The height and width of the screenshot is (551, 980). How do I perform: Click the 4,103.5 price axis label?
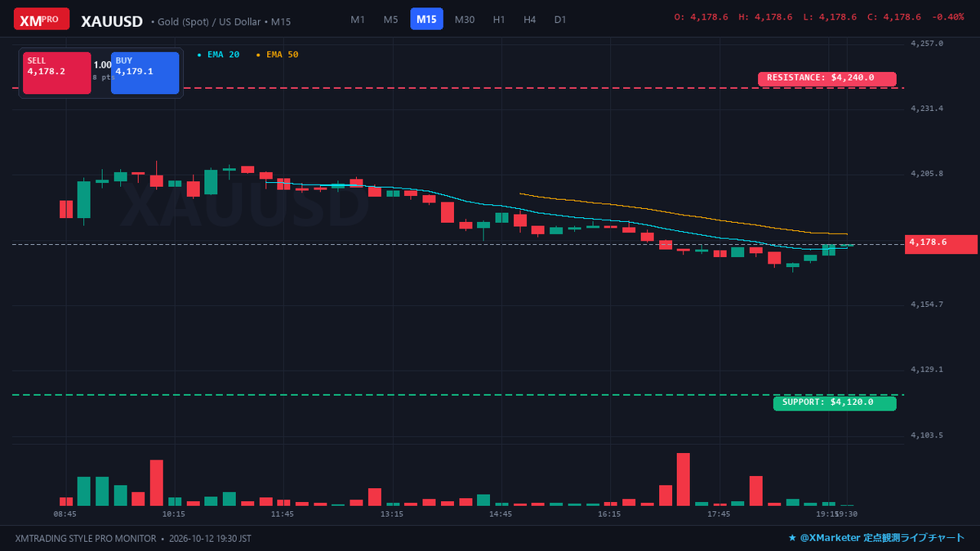927,435
